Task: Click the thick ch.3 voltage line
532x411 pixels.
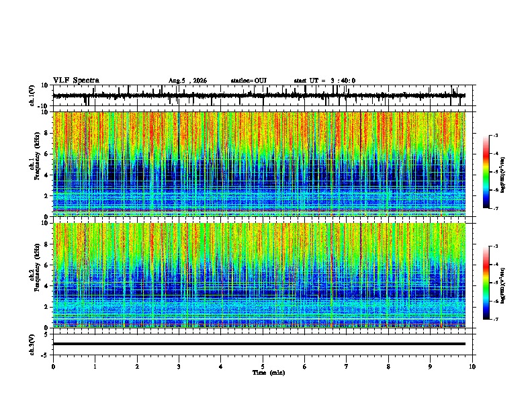Action: point(259,344)
